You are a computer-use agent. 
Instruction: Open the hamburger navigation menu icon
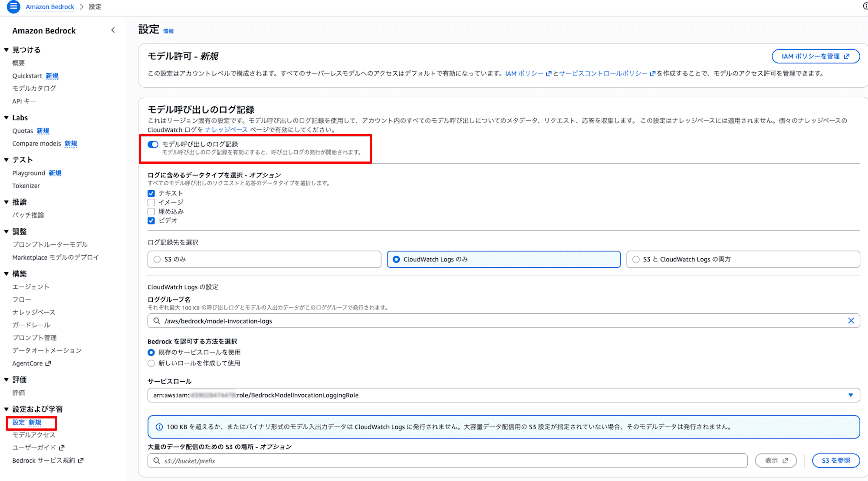(x=13, y=7)
